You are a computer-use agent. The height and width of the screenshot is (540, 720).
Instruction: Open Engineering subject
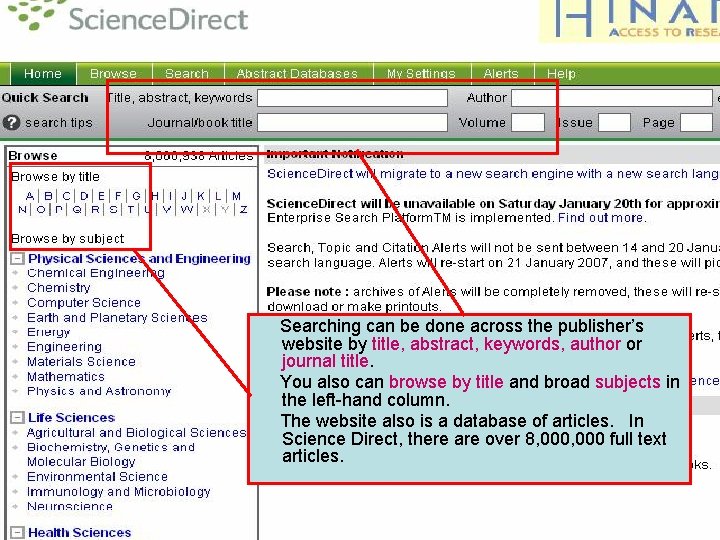(x=64, y=347)
